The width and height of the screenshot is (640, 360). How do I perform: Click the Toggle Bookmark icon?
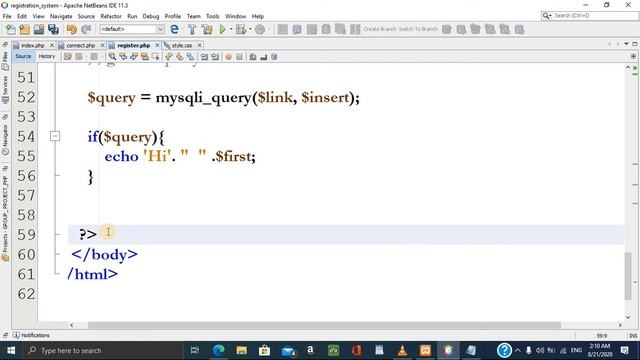190,57
